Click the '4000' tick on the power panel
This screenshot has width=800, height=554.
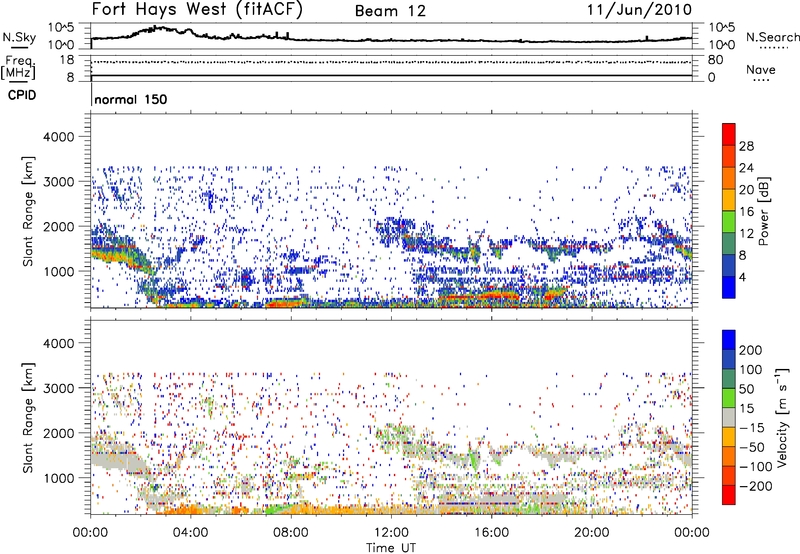pyautogui.click(x=59, y=137)
